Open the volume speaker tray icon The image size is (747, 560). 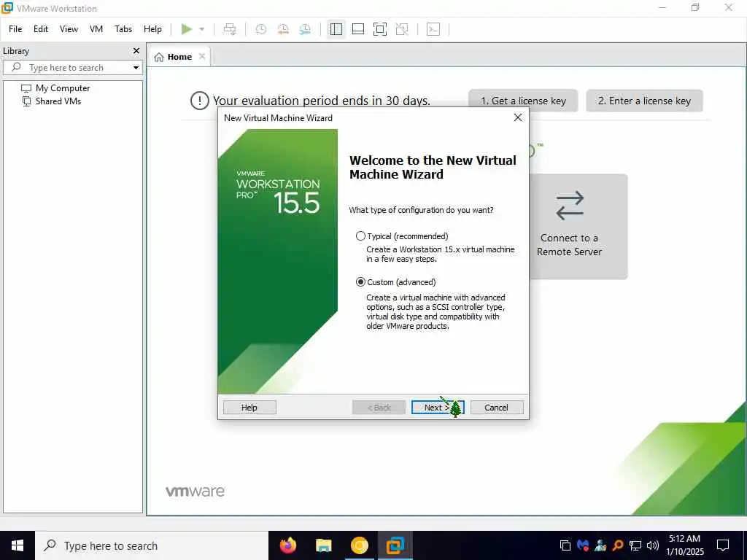[x=653, y=545]
